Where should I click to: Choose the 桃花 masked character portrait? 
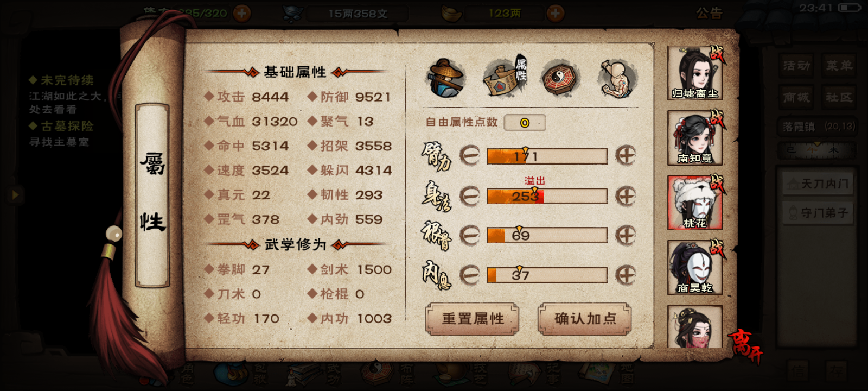coord(695,203)
